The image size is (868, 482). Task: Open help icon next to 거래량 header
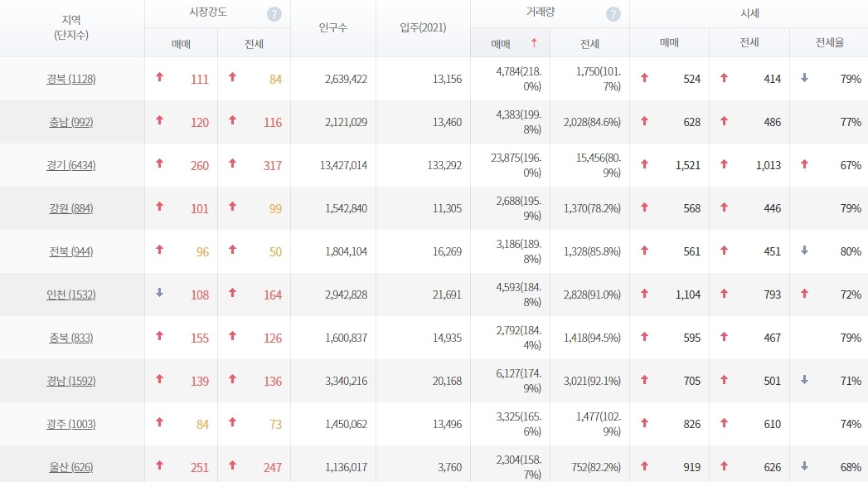point(613,14)
